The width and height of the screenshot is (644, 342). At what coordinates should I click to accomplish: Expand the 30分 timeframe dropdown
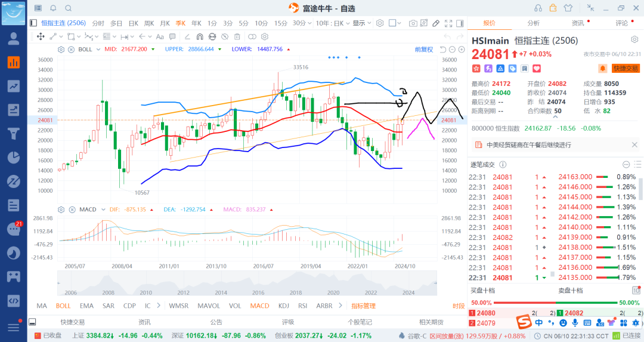pyautogui.click(x=302, y=23)
